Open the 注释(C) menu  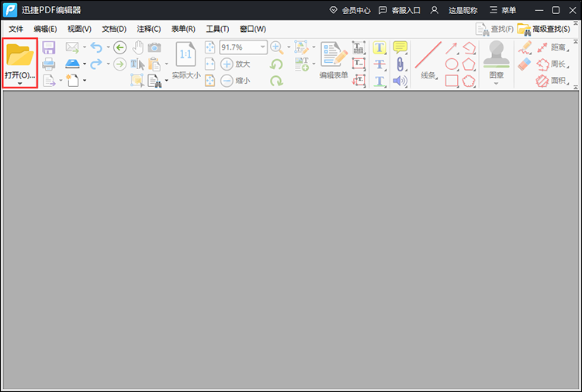(x=149, y=29)
